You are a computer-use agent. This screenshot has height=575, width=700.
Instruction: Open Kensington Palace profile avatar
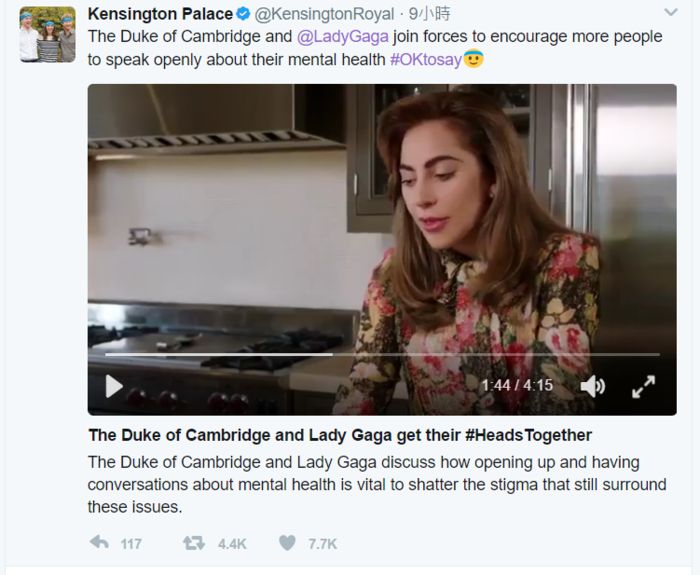[x=47, y=35]
